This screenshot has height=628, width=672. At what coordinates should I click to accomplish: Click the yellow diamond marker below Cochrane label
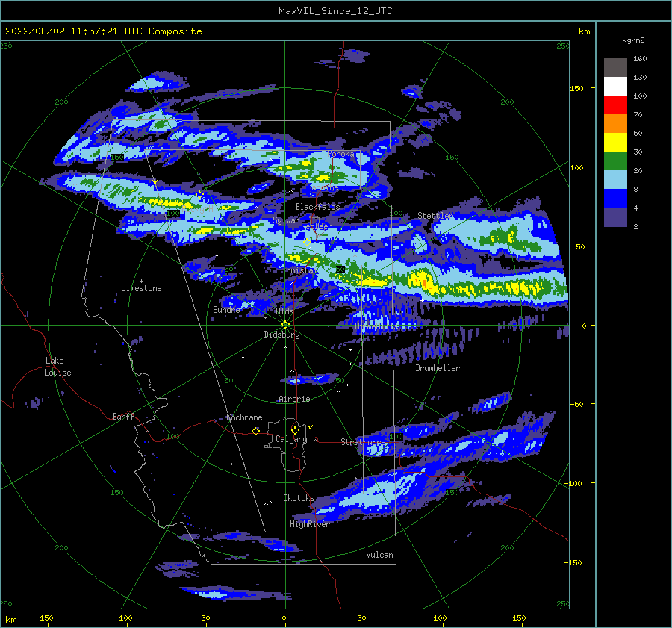255,431
